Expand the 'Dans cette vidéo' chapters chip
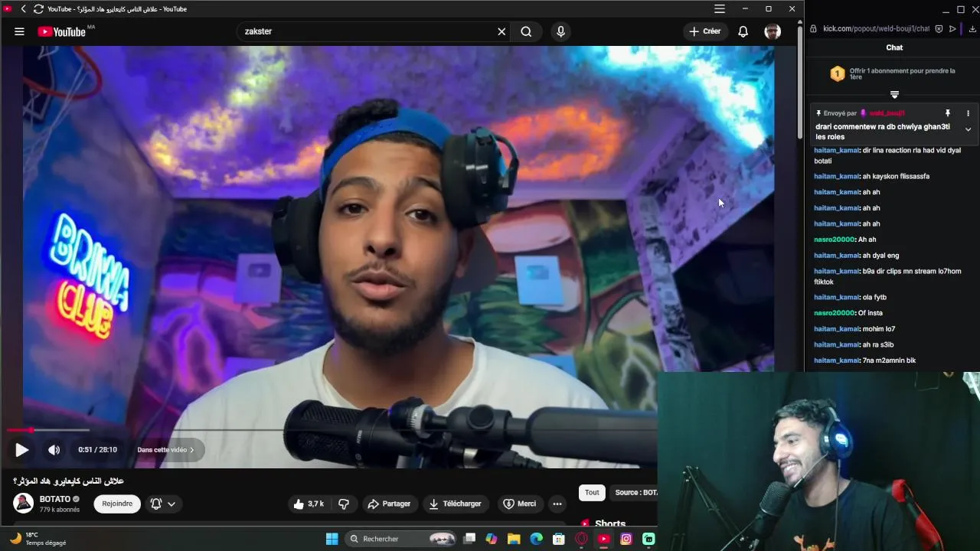Viewport: 980px width, 551px height. point(165,450)
